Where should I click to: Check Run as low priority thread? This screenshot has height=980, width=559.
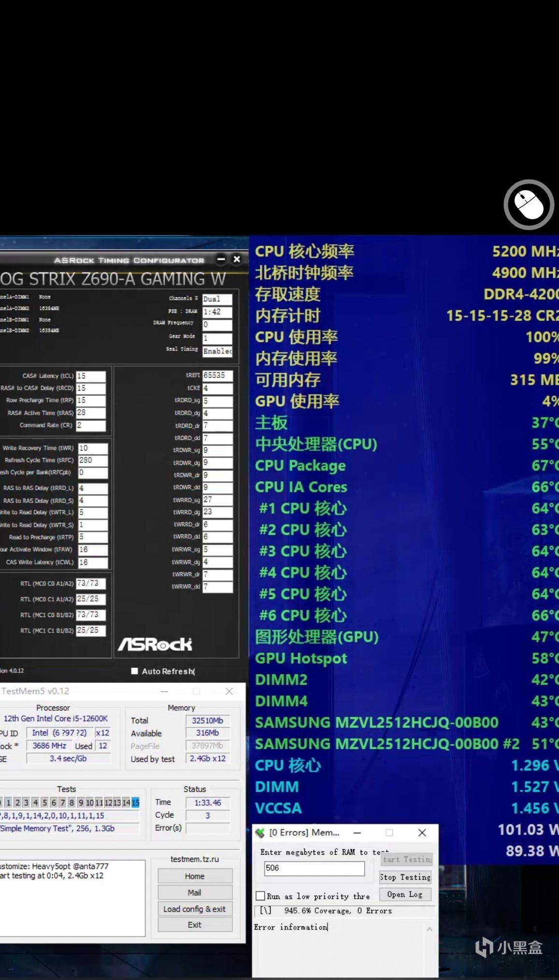click(x=260, y=896)
